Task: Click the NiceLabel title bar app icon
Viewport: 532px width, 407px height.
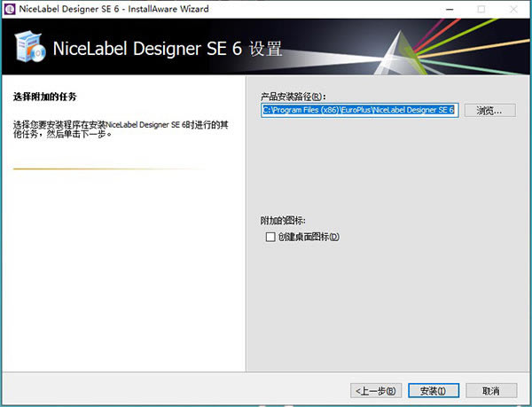Action: point(10,9)
